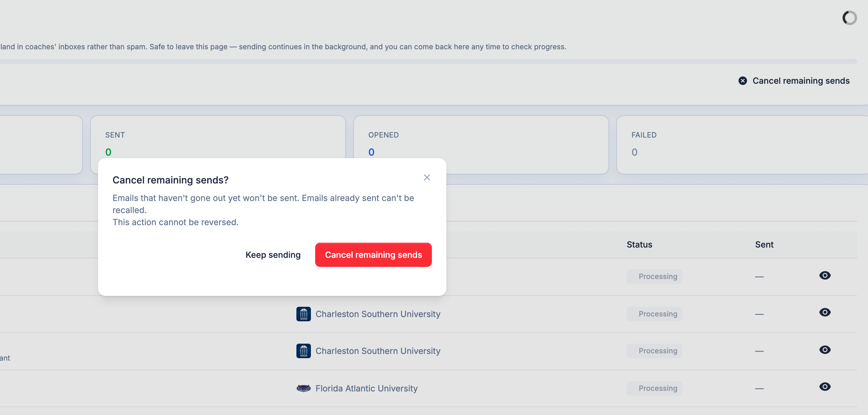Click Processing badge in Florida Atlantic row
This screenshot has width=868, height=415.
tap(654, 388)
